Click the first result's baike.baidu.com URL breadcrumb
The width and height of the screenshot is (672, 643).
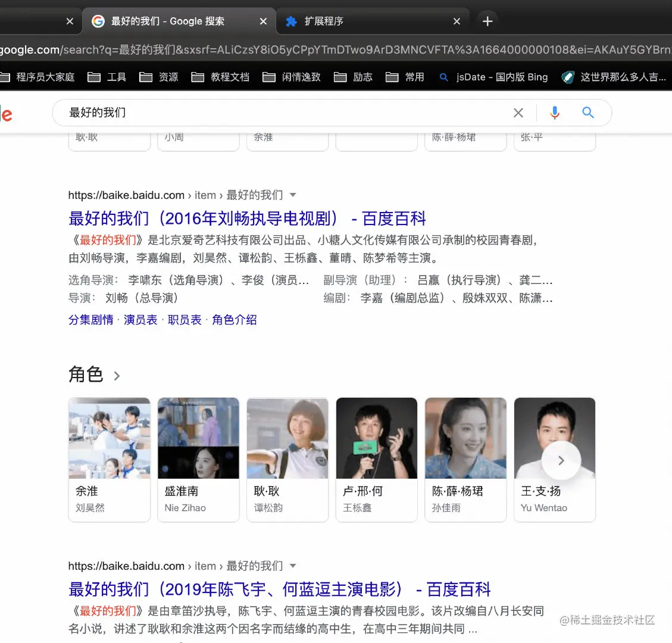[175, 195]
